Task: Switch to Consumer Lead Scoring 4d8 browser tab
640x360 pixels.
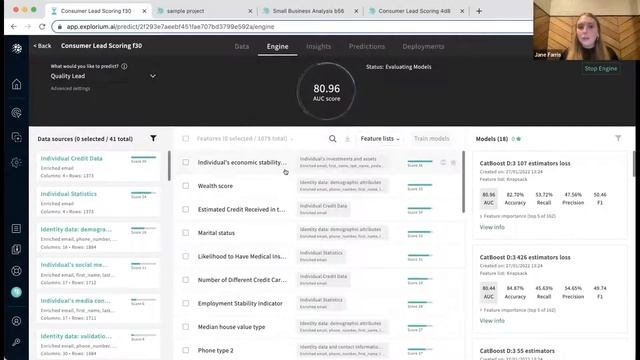Action: [x=414, y=11]
